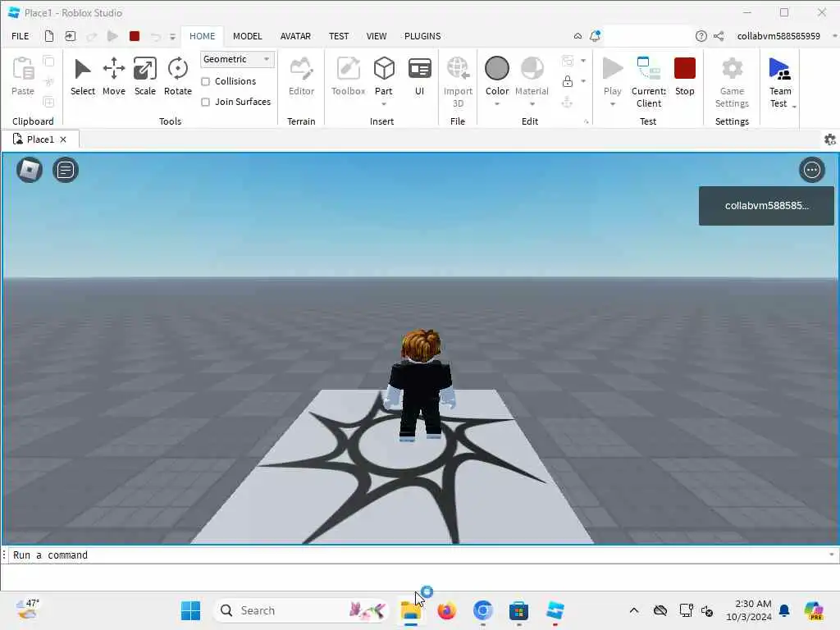
Task: Click the lock icon in Edit group
Action: coord(568,81)
